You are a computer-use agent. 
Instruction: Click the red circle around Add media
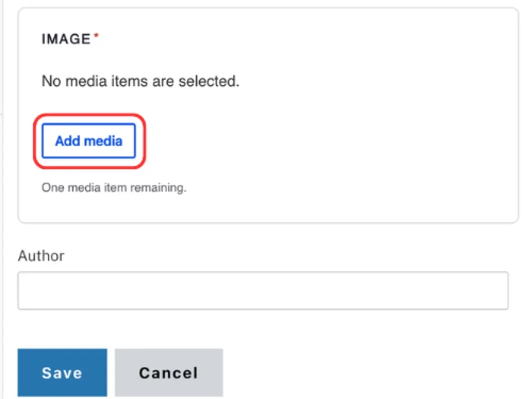click(x=89, y=115)
